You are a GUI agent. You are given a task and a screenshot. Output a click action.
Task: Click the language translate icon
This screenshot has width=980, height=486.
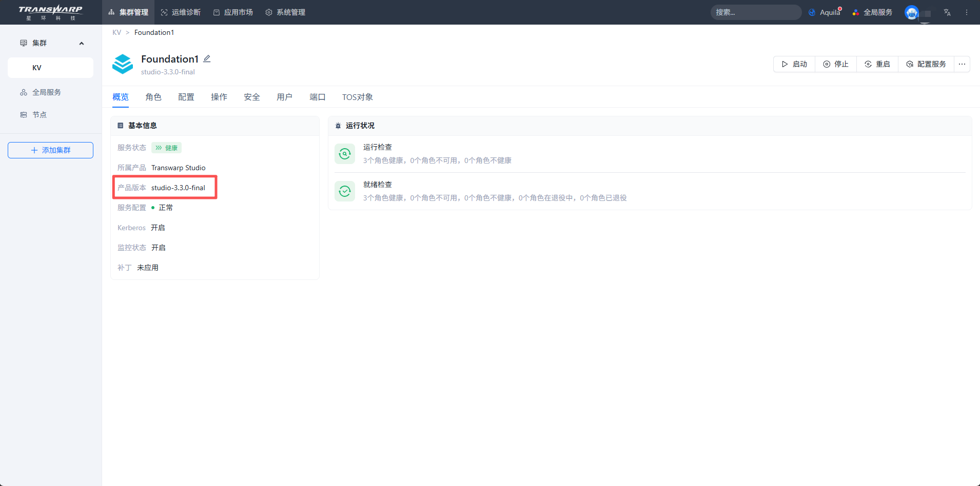pos(947,12)
